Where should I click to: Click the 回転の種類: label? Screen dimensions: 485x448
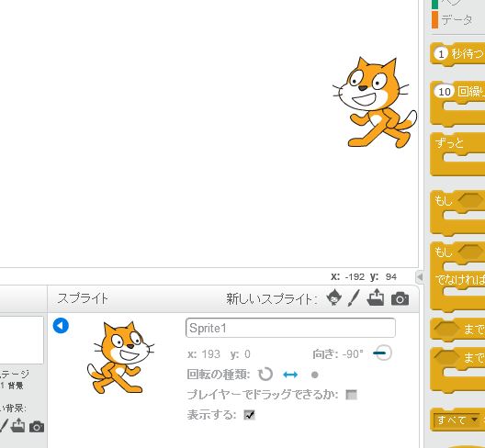coord(219,375)
